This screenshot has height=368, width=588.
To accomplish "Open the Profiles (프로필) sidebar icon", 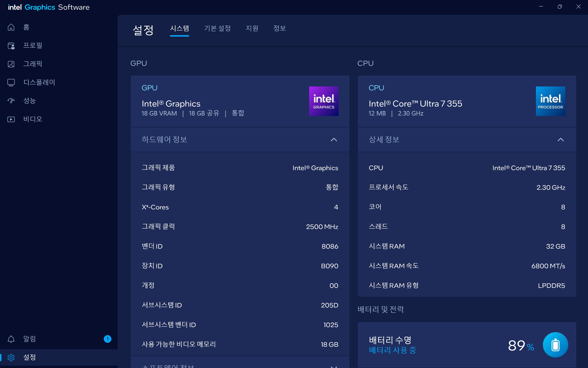I will [11, 46].
